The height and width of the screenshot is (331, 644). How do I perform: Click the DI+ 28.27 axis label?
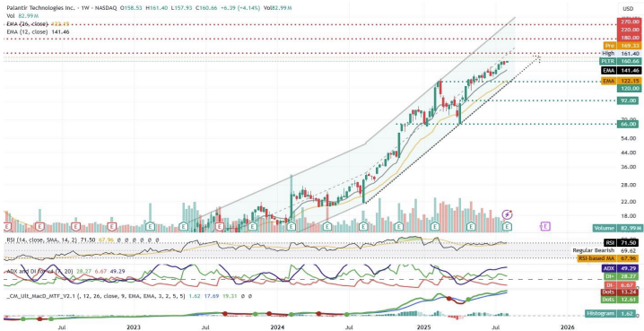tap(621, 277)
